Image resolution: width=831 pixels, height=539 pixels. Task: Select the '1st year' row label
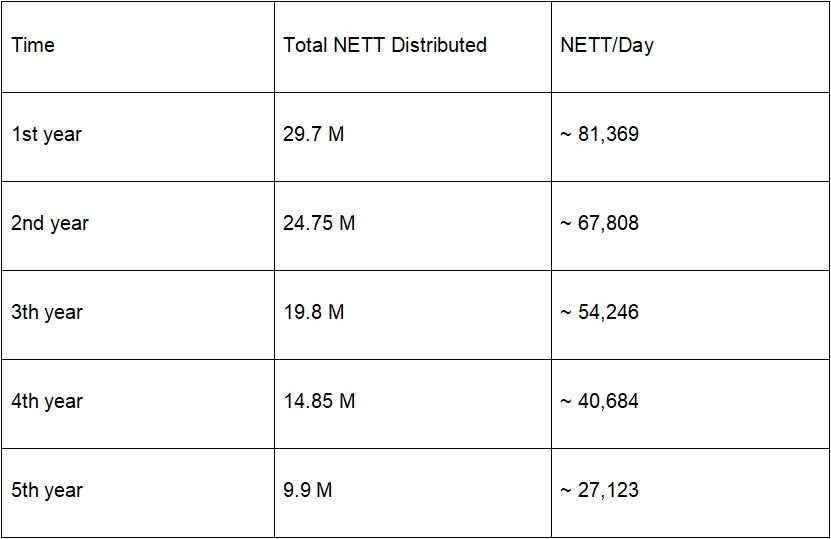[x=47, y=134]
